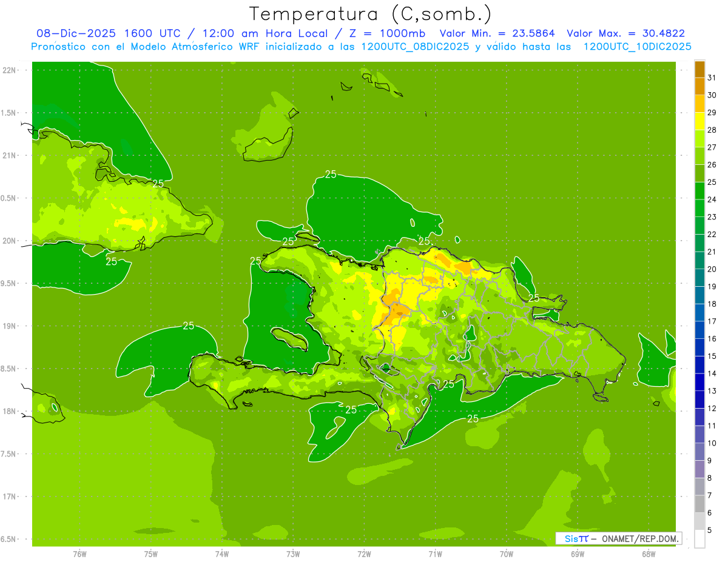The height and width of the screenshot is (562, 728).
Task: Select the "Valor Max. = 30.4822" text
Action: pos(625,33)
